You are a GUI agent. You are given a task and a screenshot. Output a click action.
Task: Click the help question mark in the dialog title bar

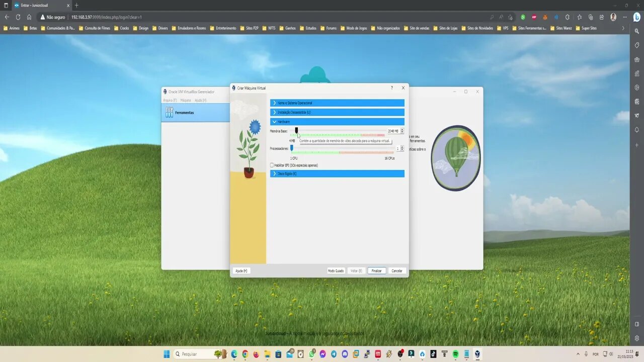392,88
